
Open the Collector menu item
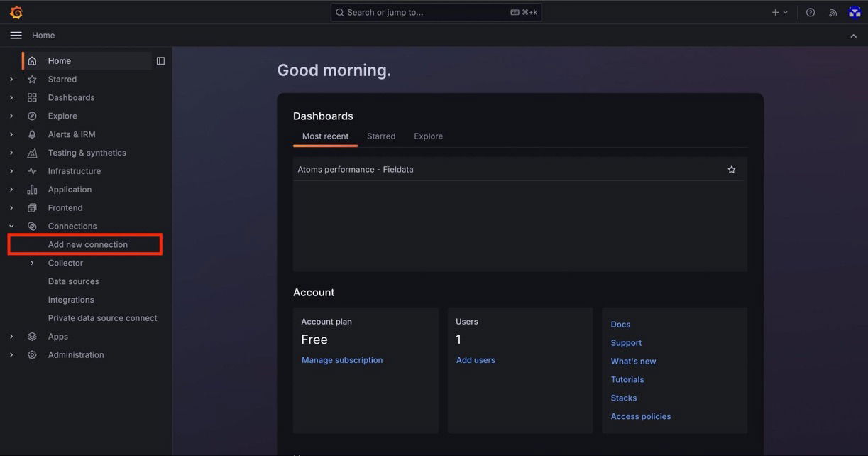tap(65, 264)
